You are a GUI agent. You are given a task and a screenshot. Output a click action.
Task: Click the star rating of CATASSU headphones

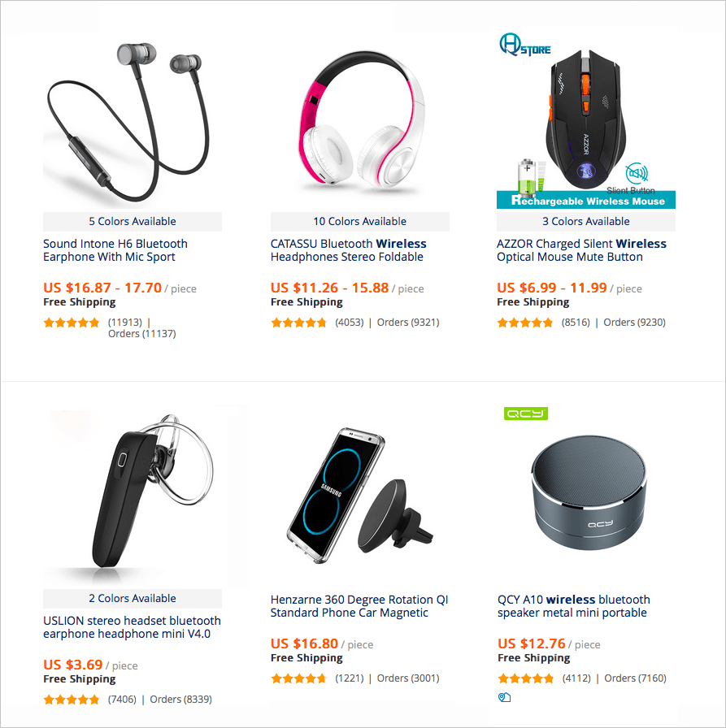(299, 323)
